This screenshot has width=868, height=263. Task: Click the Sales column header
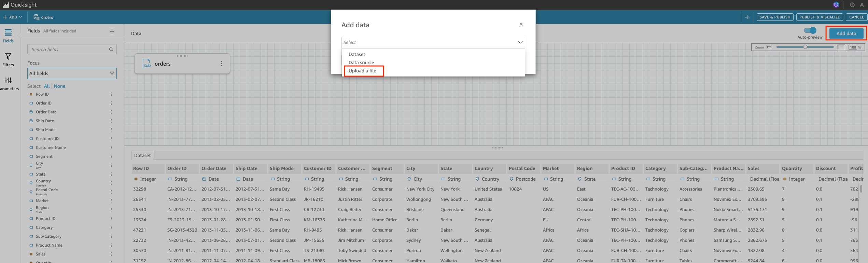[x=762, y=168]
